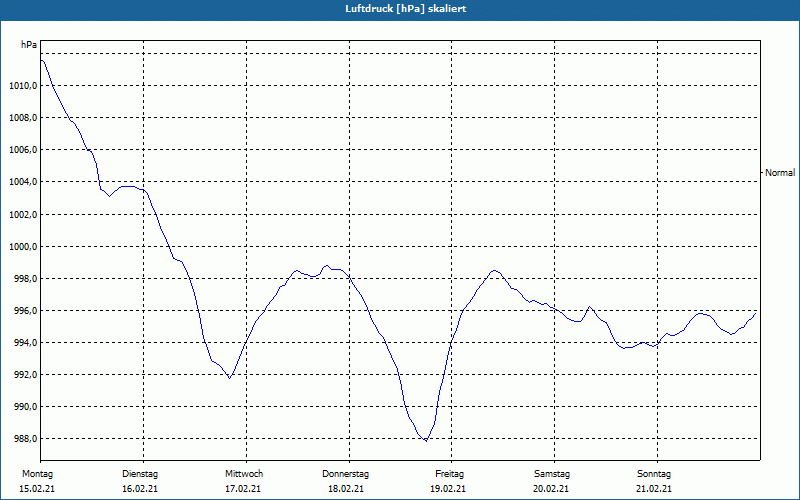This screenshot has width=800, height=500.
Task: Click the Normal marker label
Action: coord(780,173)
